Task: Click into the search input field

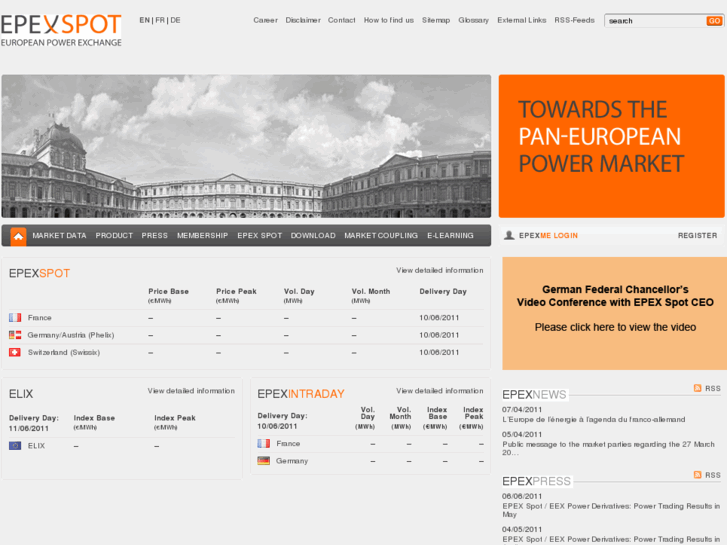Action: (656, 21)
